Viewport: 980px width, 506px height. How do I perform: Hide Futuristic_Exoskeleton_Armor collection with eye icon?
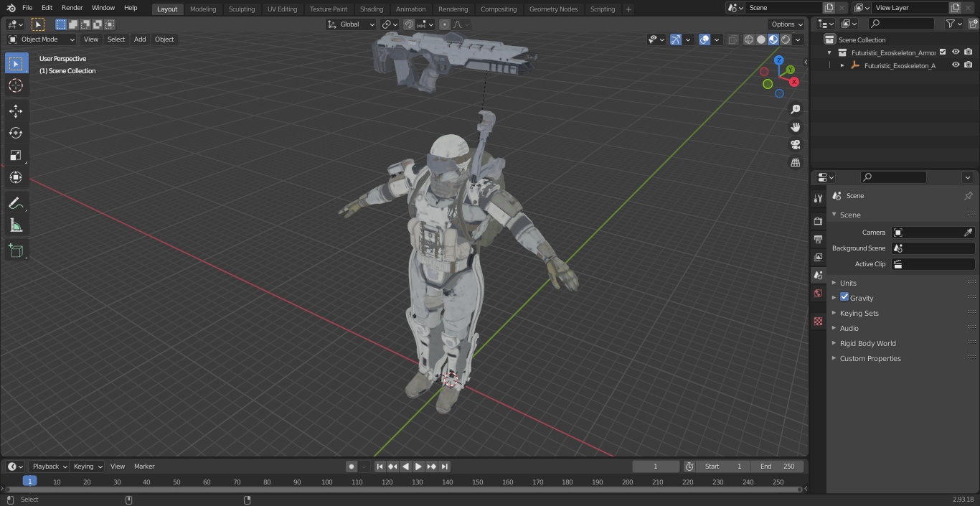pos(956,52)
